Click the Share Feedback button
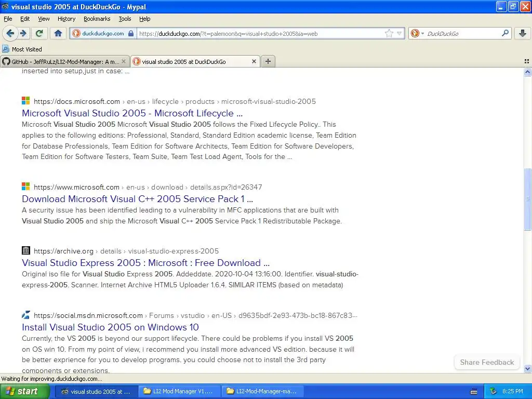The width and height of the screenshot is (532, 399). [x=487, y=362]
